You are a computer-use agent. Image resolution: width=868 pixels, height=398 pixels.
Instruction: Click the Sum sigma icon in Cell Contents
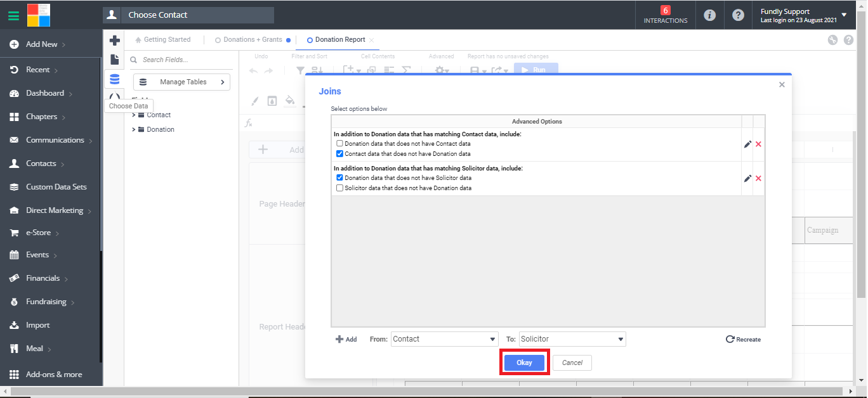(407, 70)
